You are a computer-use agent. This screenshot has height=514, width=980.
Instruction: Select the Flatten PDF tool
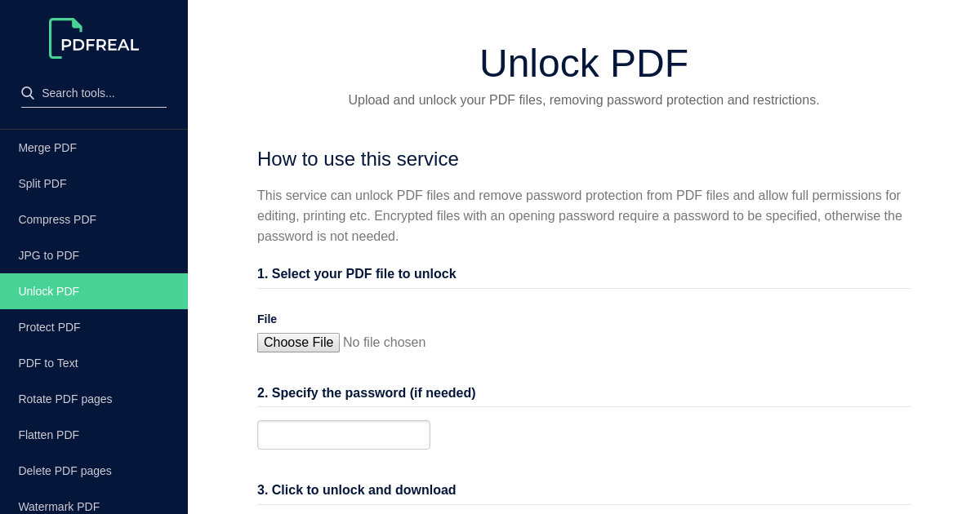click(x=48, y=435)
